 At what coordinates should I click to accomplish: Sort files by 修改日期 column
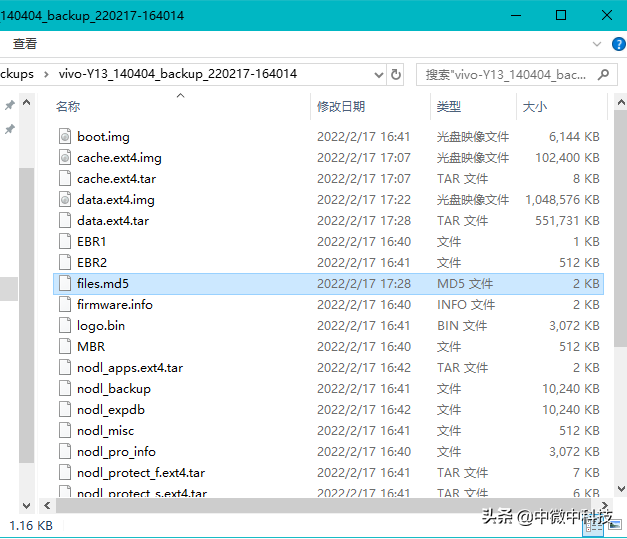click(x=341, y=107)
